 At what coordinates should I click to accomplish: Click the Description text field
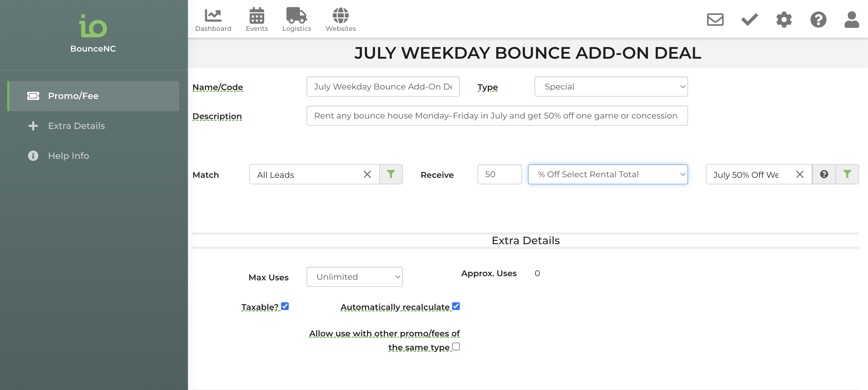tap(497, 116)
